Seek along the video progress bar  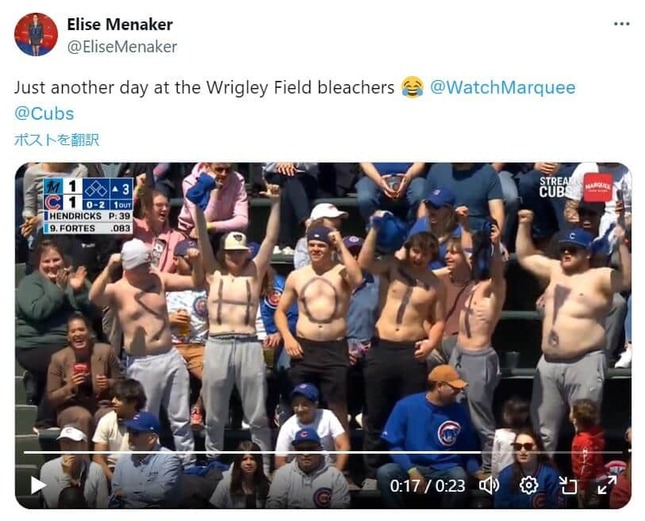pyautogui.click(x=323, y=453)
